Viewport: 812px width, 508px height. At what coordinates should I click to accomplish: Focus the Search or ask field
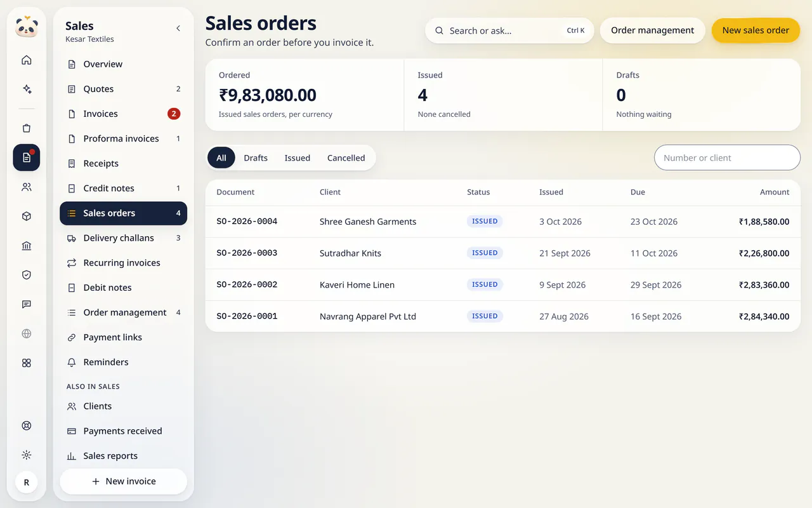509,30
